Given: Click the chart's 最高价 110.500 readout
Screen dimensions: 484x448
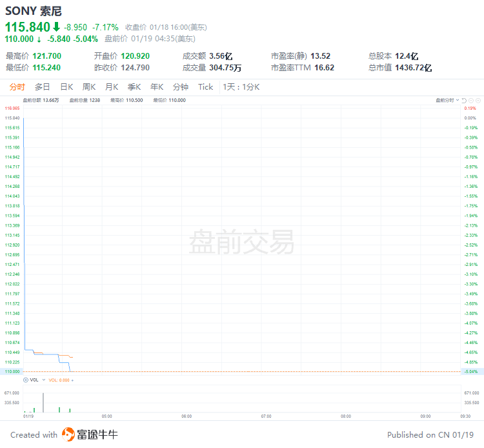Looking at the screenshot, I should pyautogui.click(x=126, y=100).
